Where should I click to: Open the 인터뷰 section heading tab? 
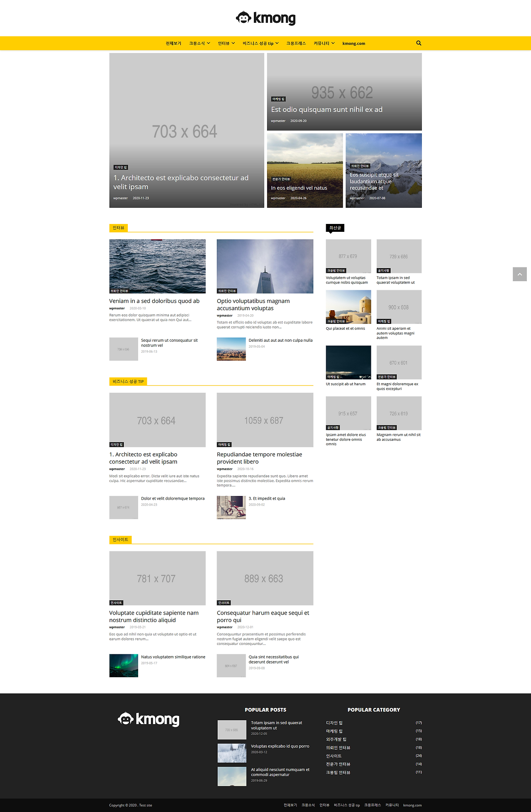click(x=119, y=228)
